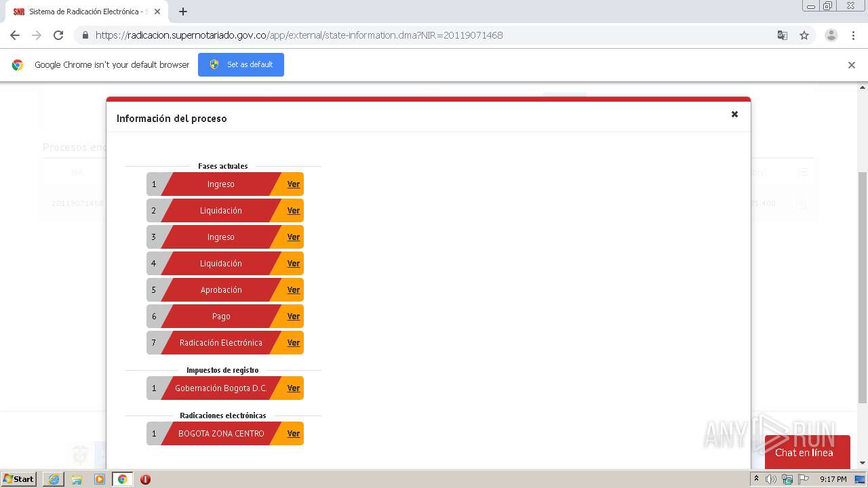This screenshot has height=488, width=868.
Task: Open Ver link for Aprobación phase
Action: pyautogui.click(x=294, y=290)
